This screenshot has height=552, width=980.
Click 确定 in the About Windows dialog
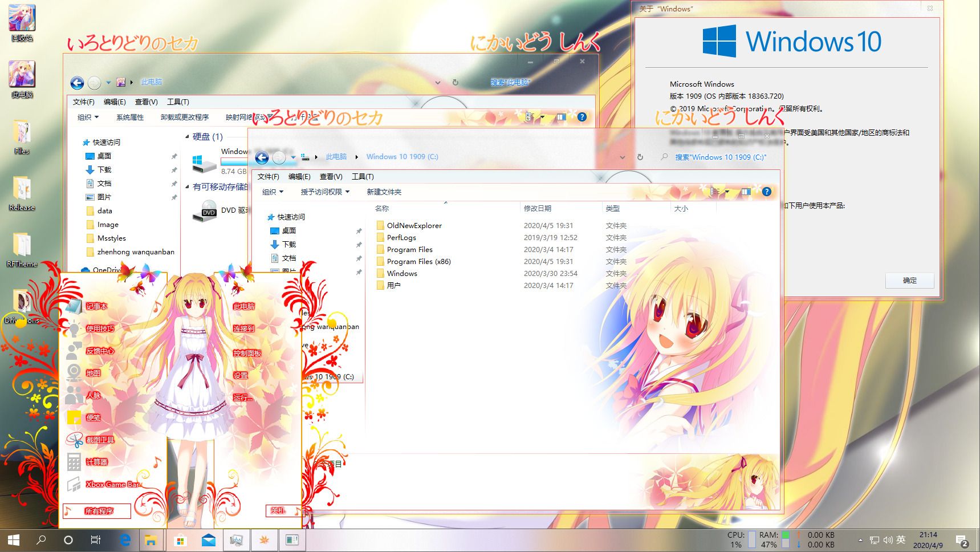tap(910, 281)
